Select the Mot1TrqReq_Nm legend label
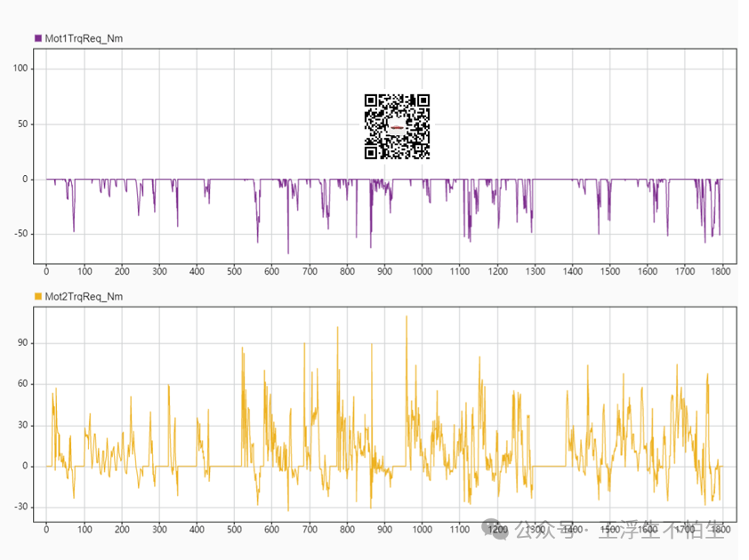This screenshot has height=560, width=749. pyautogui.click(x=84, y=39)
